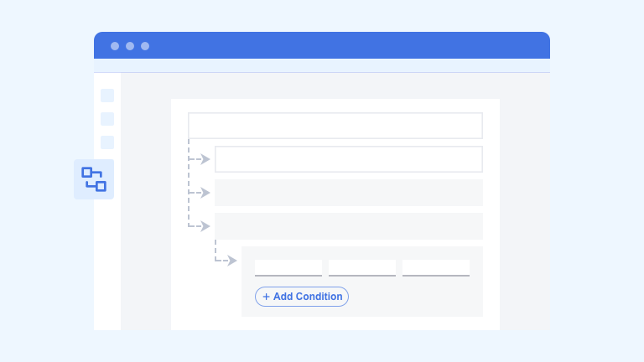Click the arrow pointing to conditions panel
This screenshot has width=644, height=362.
(x=231, y=261)
